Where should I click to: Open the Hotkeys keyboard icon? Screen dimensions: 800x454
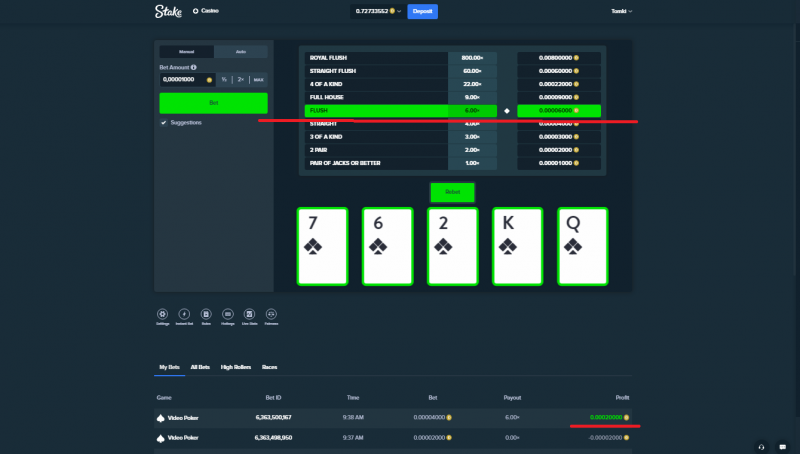coord(228,314)
